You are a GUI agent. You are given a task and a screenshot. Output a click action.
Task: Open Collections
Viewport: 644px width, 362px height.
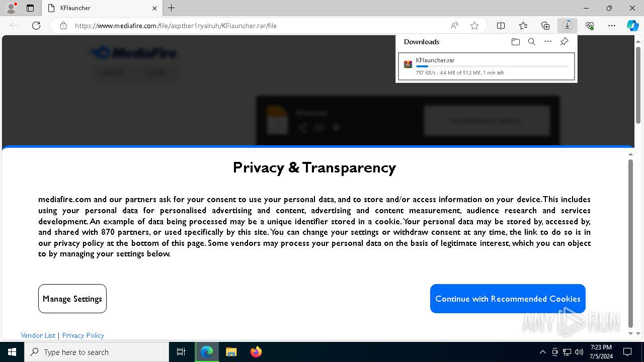[x=545, y=26]
